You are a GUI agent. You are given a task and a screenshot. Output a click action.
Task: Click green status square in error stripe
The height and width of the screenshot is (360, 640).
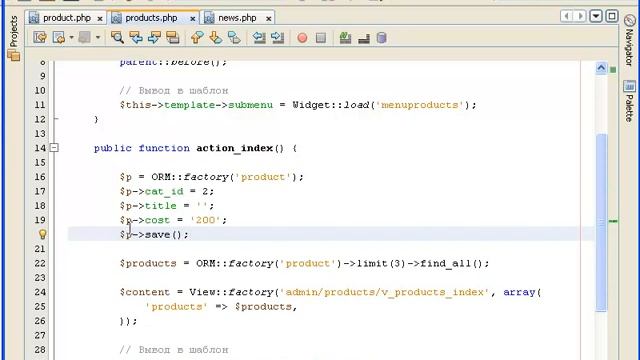[x=613, y=70]
